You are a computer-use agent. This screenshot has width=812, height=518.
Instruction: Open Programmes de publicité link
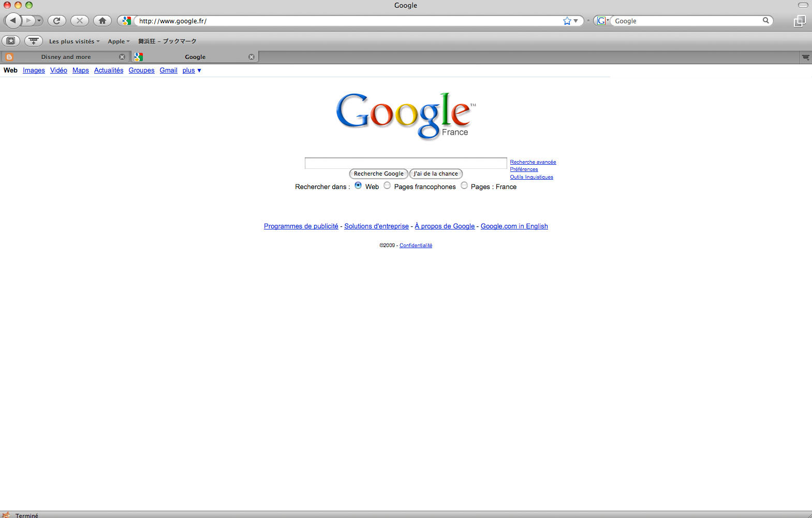pos(301,226)
